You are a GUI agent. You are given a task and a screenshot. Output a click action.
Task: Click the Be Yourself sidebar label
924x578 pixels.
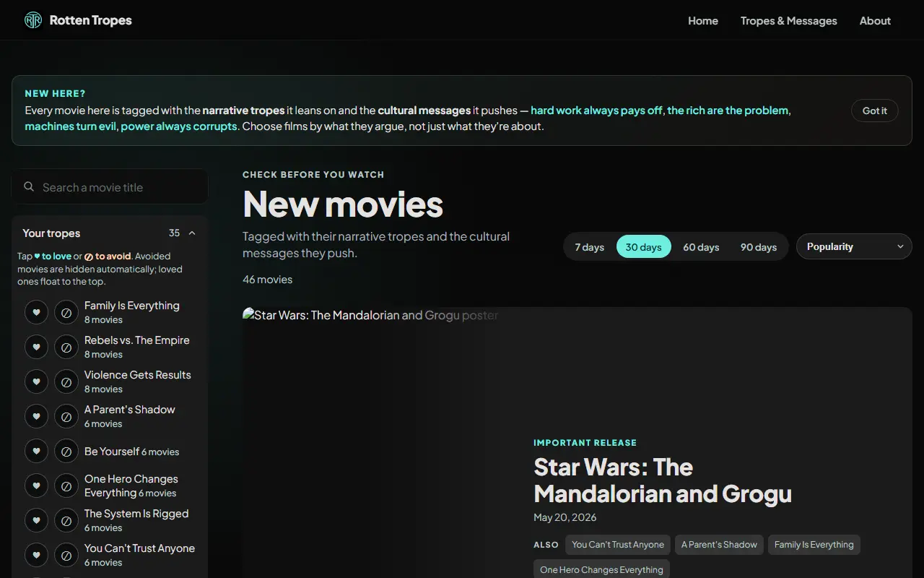pos(112,451)
